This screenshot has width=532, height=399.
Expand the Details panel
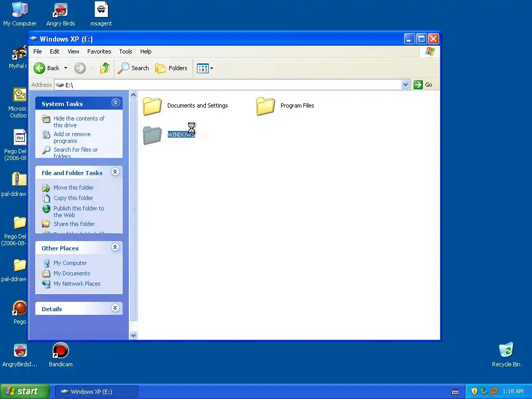click(115, 308)
